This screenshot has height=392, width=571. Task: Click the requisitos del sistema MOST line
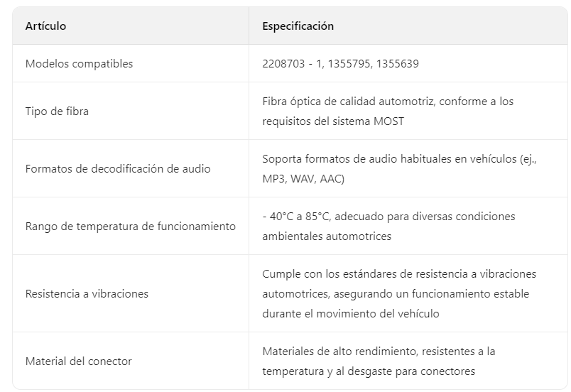[x=332, y=121]
